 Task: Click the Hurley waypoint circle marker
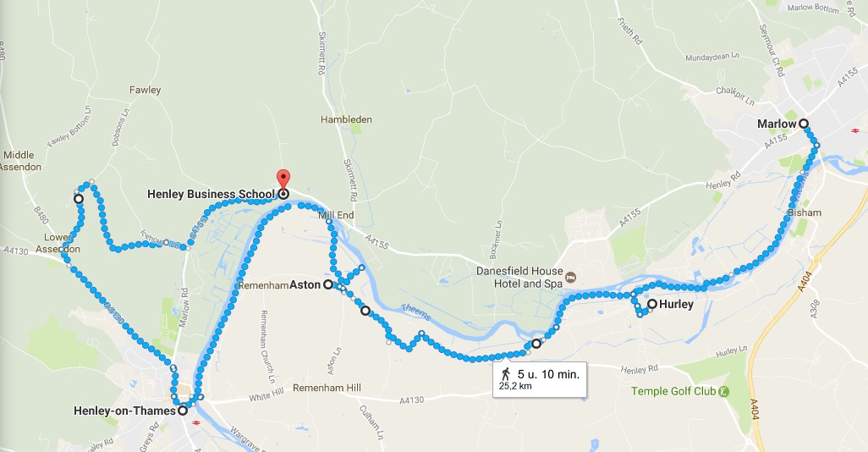pos(652,304)
